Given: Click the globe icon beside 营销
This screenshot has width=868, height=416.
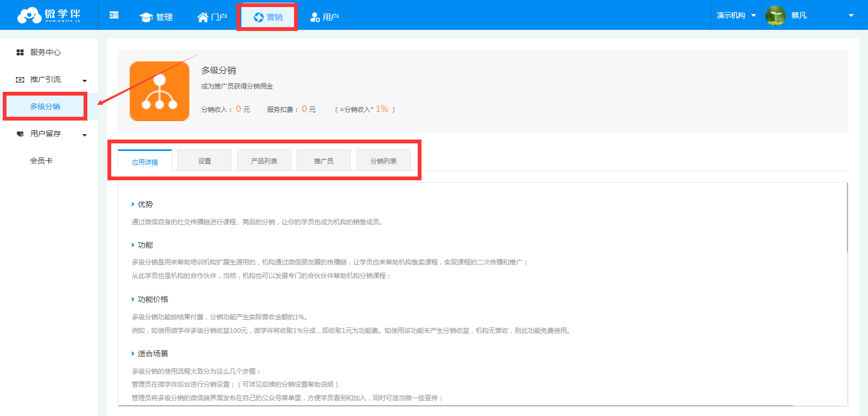Looking at the screenshot, I should (259, 17).
